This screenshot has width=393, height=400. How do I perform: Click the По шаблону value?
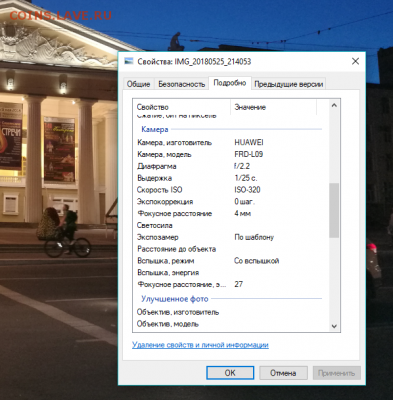pos(254,237)
